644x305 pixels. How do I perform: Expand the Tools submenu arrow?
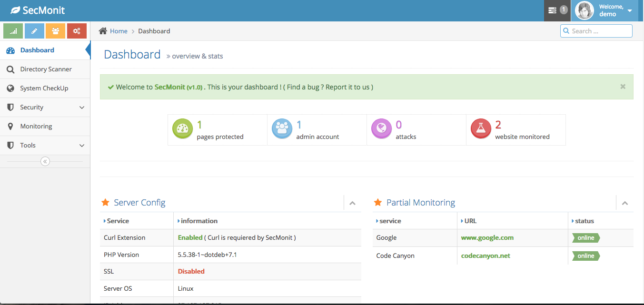(82, 146)
